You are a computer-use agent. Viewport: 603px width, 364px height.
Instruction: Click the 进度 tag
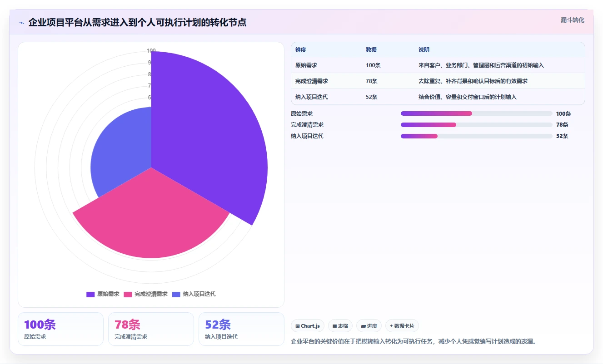coord(369,326)
